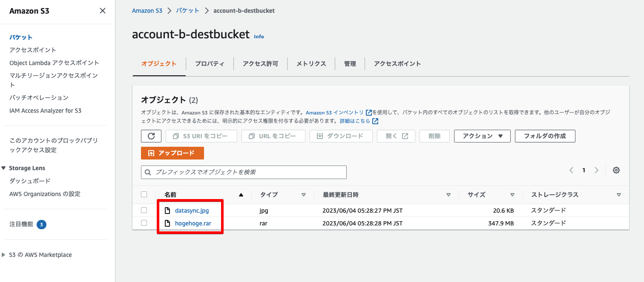Click the フォルダの作成 button
The height and width of the screenshot is (282, 644).
pyautogui.click(x=545, y=136)
